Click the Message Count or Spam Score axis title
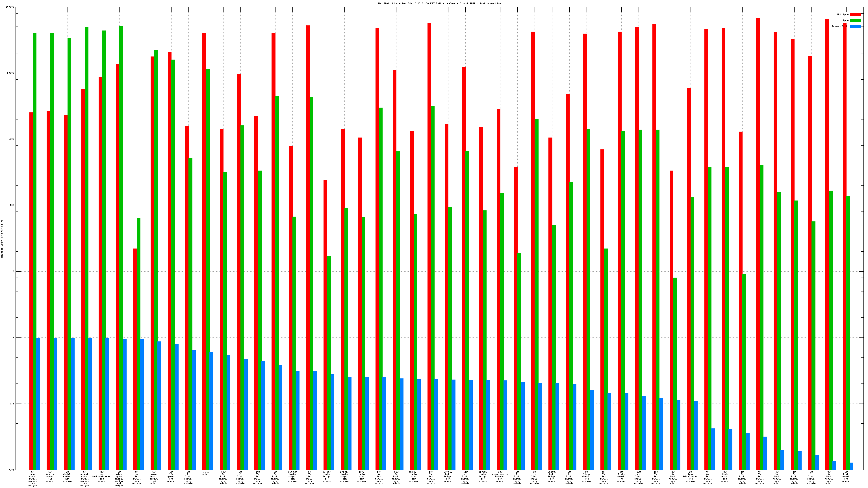The height and width of the screenshot is (488, 868). tap(2, 238)
